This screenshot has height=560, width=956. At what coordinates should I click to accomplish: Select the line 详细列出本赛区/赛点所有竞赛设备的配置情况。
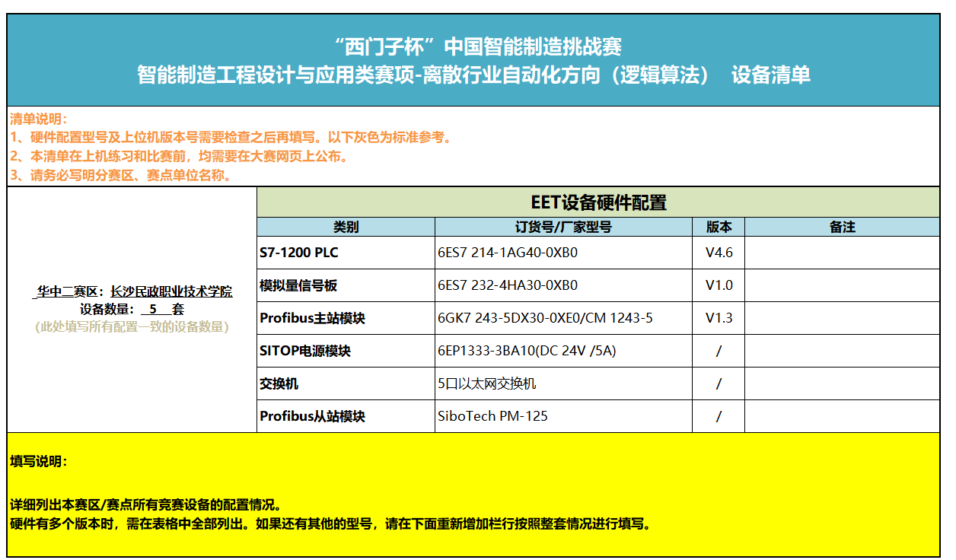(146, 505)
